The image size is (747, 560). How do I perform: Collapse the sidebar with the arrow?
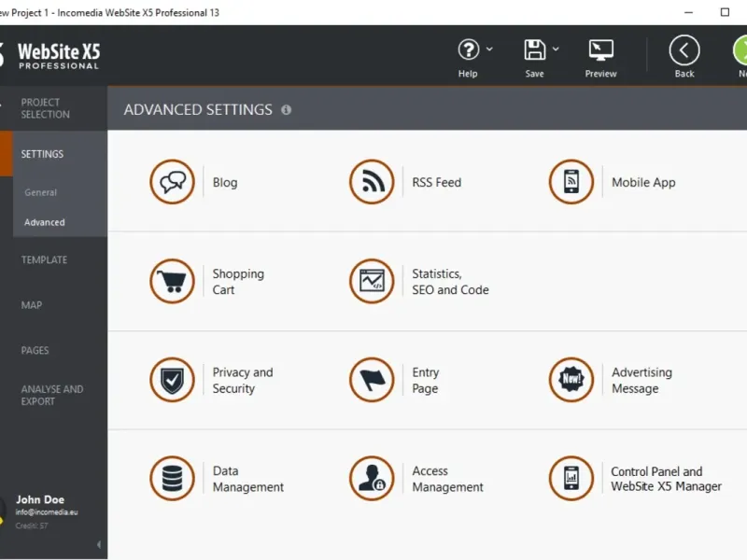point(99,544)
